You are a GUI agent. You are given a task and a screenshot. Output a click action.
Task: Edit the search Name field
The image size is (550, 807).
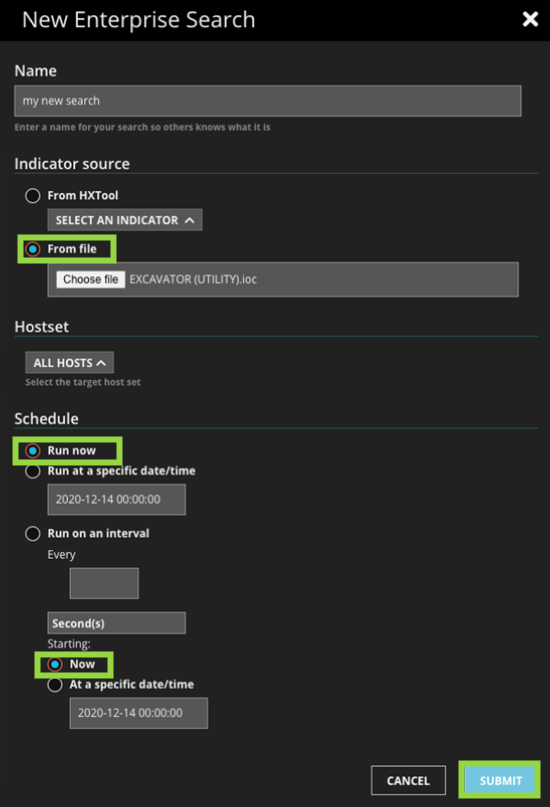tap(268, 101)
